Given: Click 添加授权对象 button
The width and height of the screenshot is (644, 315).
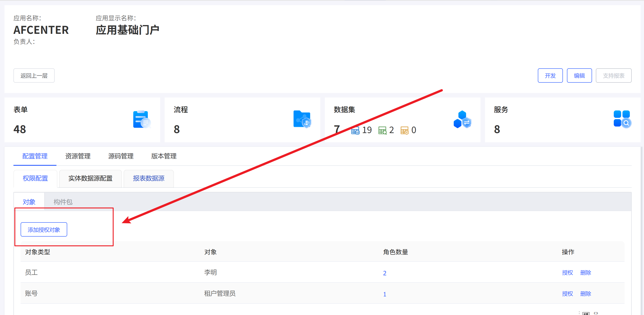Looking at the screenshot, I should pyautogui.click(x=44, y=229).
